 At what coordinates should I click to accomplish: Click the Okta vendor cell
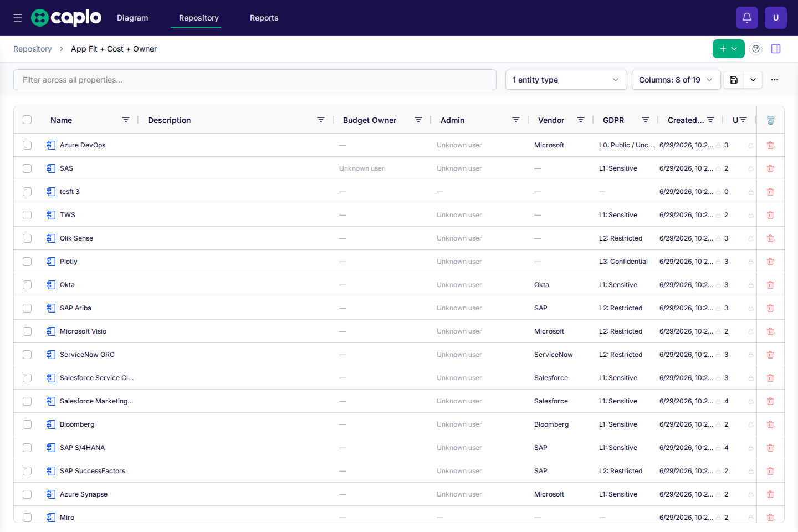[x=541, y=285]
